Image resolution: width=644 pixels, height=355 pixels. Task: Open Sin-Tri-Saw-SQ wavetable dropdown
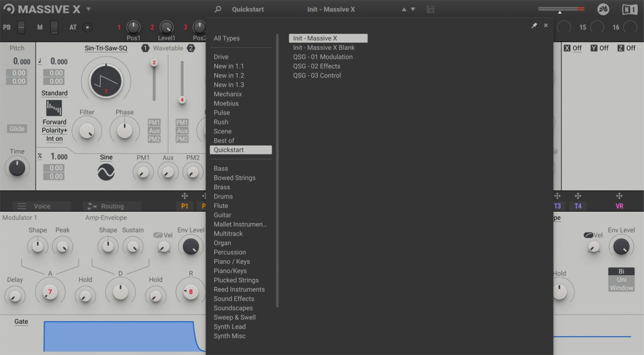coord(106,48)
